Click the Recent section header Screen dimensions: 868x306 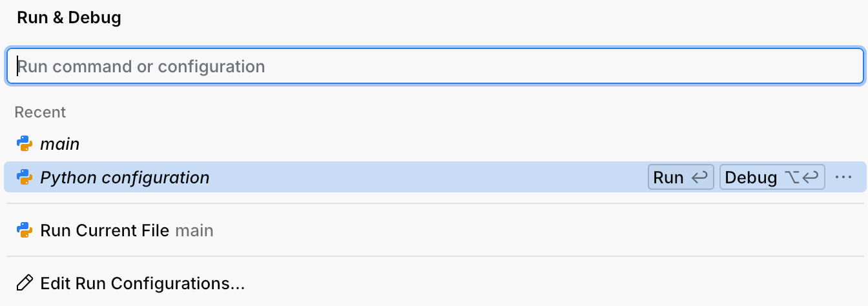pyautogui.click(x=40, y=112)
